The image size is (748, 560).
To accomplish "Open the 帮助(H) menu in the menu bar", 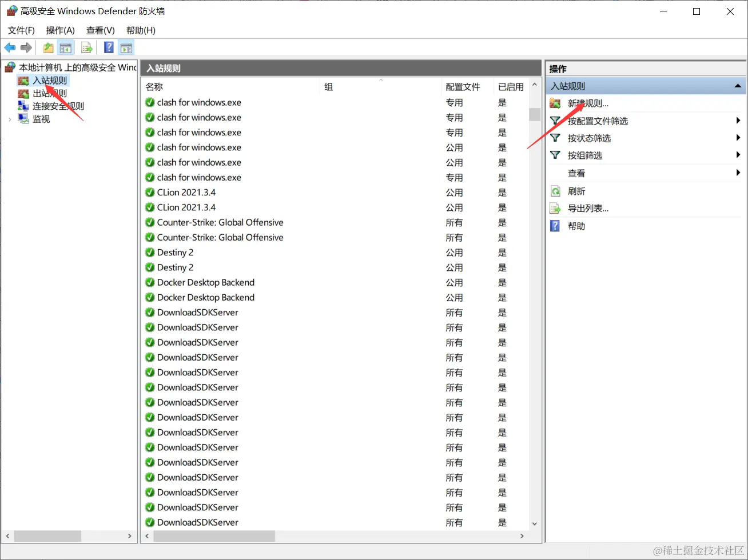I will pyautogui.click(x=141, y=30).
